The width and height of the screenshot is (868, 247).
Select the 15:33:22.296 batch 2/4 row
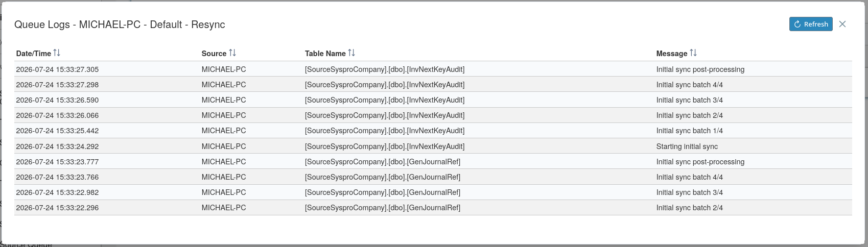coord(433,208)
